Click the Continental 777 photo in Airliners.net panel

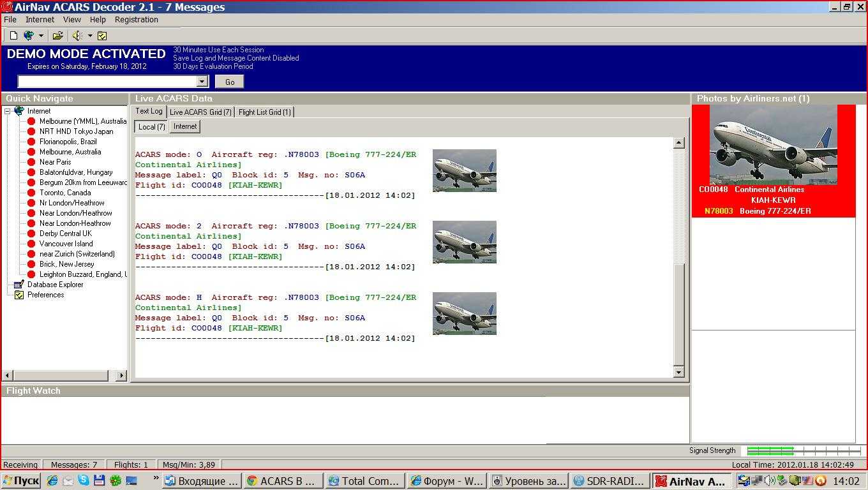click(773, 145)
